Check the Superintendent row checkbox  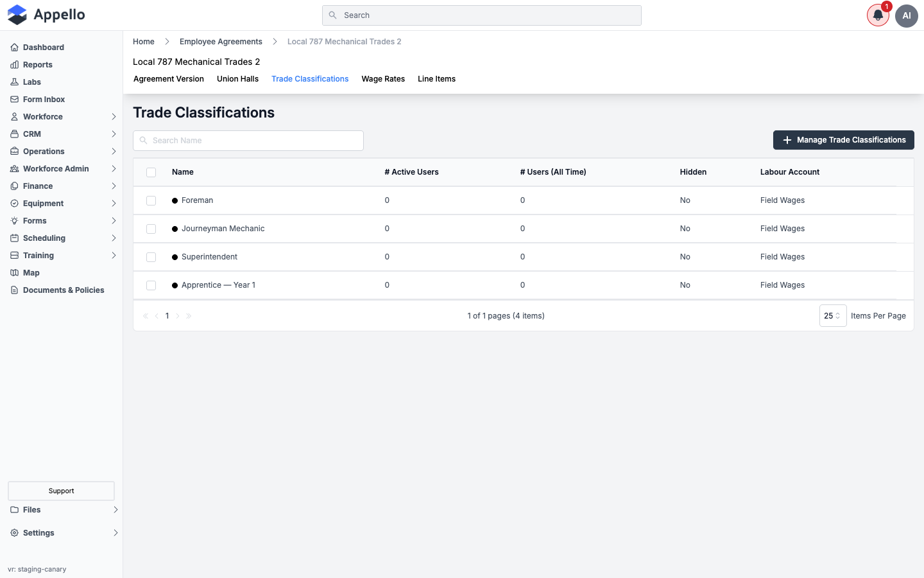point(151,257)
